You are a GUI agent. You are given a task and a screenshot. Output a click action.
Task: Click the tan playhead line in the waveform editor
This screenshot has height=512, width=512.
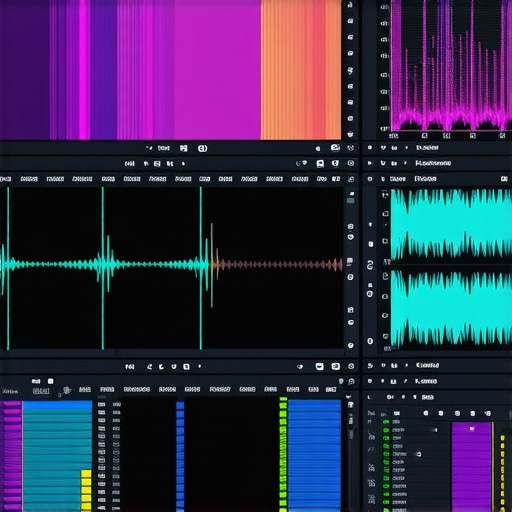coord(212,265)
